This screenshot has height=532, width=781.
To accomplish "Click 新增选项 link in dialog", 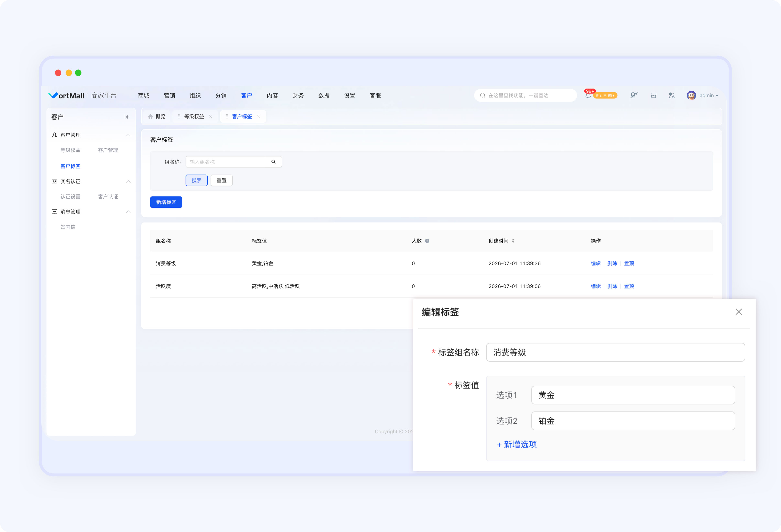I will click(x=517, y=444).
